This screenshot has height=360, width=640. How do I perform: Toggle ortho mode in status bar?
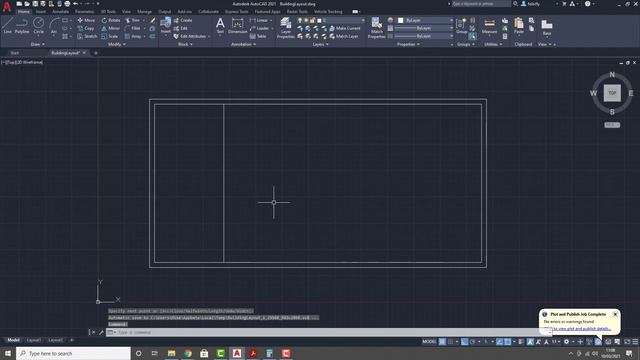(464, 342)
